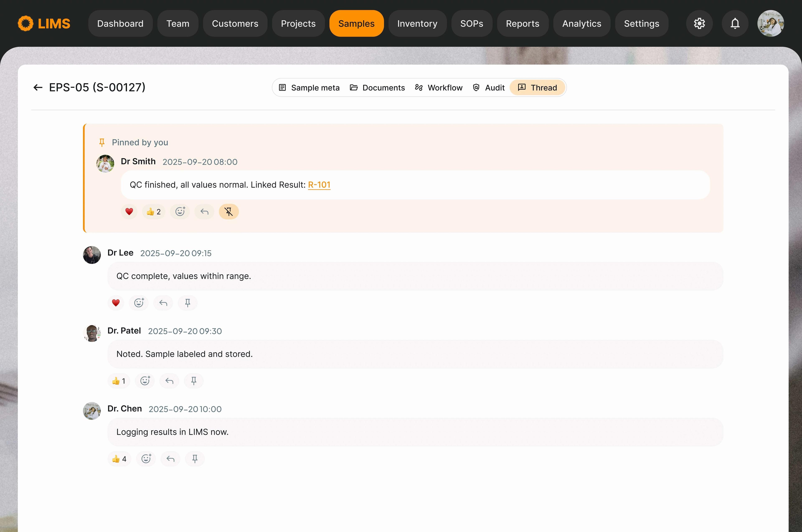Open linked result R-101

coord(319,185)
